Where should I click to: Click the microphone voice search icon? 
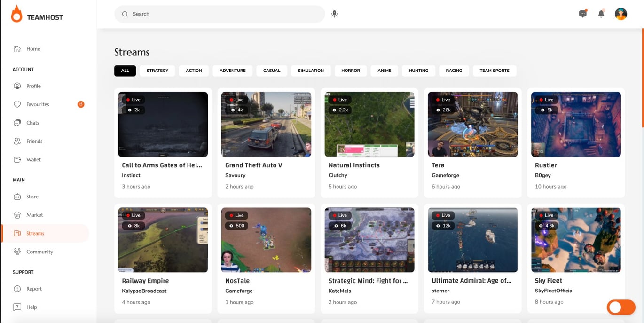(x=334, y=14)
